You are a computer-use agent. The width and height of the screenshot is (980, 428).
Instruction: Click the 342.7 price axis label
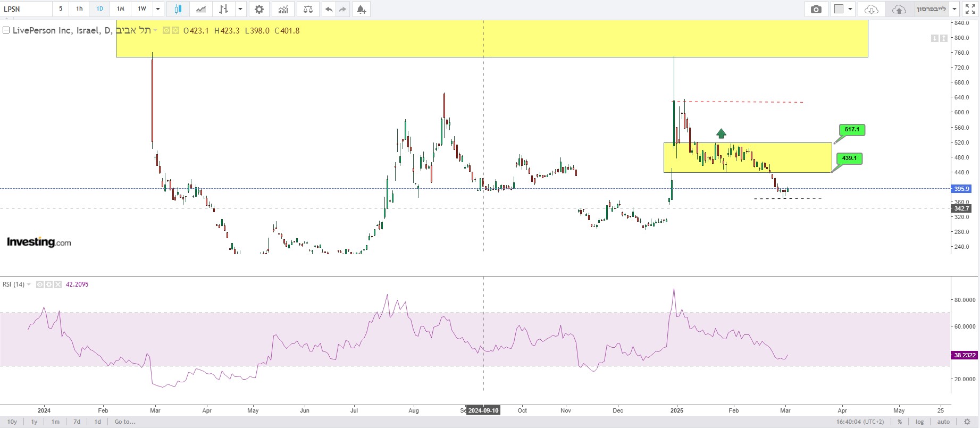point(962,208)
